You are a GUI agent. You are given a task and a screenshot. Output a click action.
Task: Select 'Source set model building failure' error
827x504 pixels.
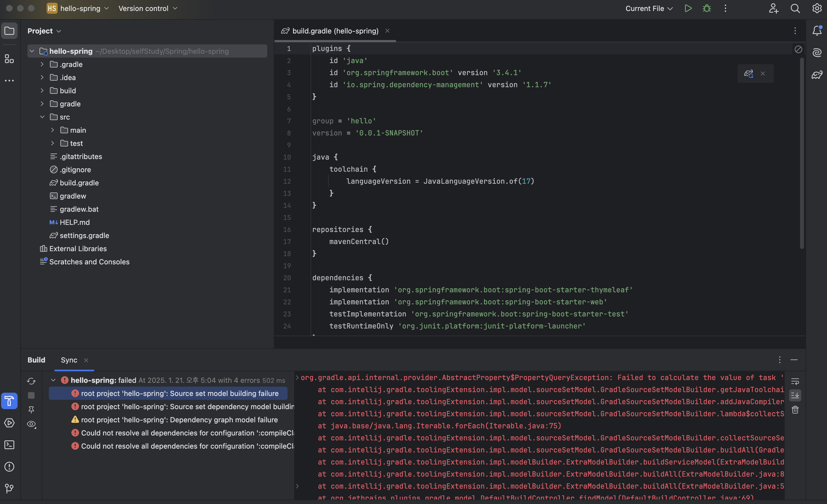tap(168, 393)
